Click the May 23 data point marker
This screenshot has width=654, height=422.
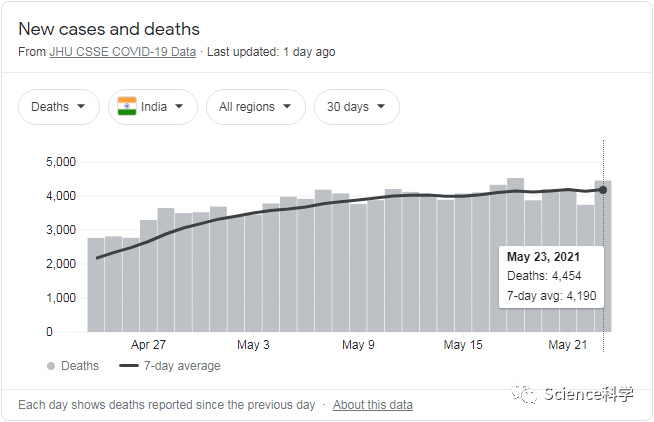tap(603, 190)
